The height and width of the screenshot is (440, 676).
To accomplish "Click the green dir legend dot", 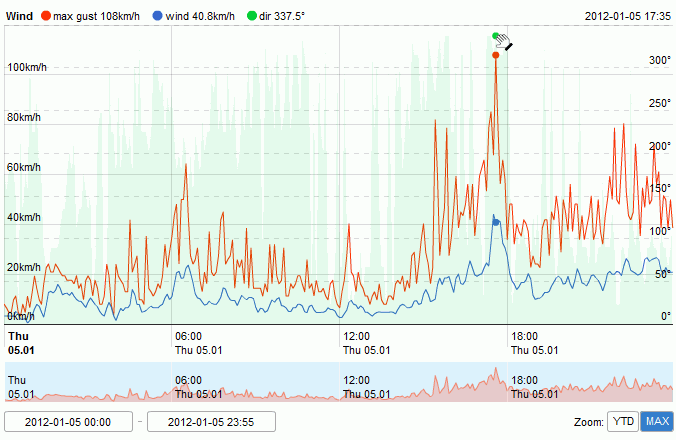I will click(x=252, y=16).
